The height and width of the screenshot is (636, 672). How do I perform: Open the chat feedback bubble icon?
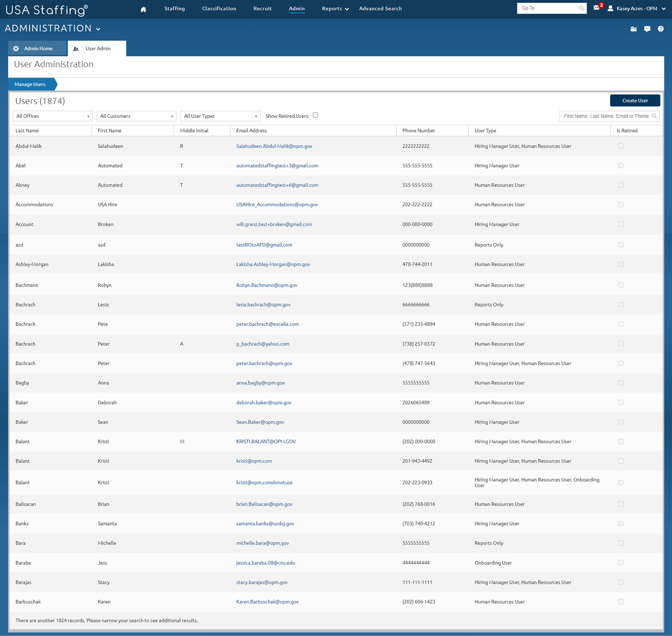pyautogui.click(x=647, y=29)
